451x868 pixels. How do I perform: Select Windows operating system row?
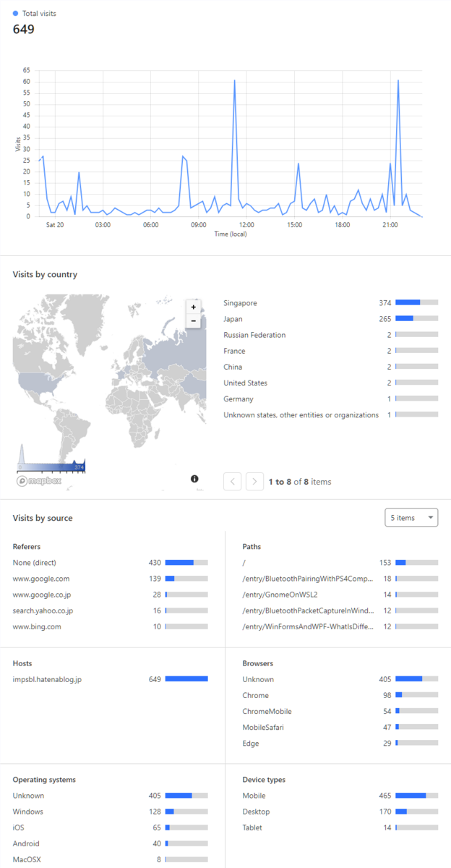click(111, 812)
